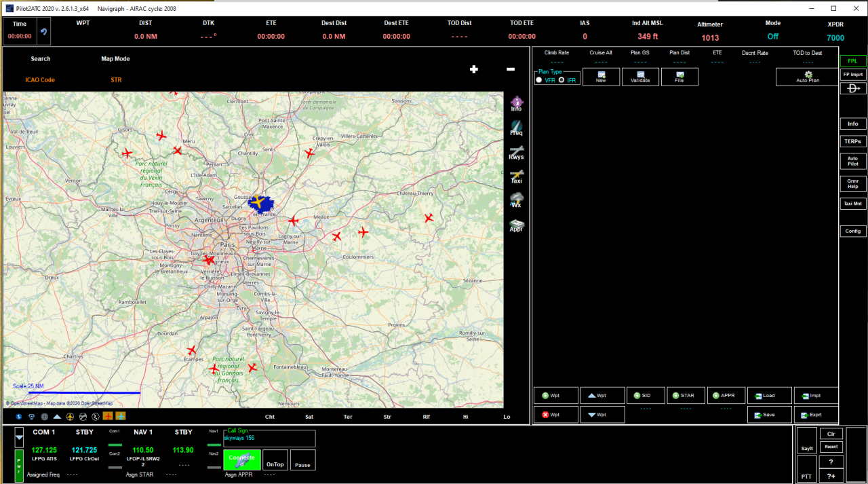Open the Taxi Mnt panel
Image resolution: width=868 pixels, height=484 pixels.
853,204
